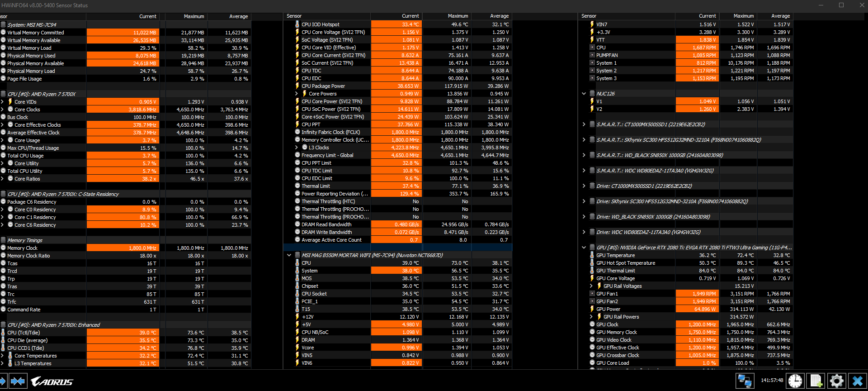Collapse the GPU [#0] NVIDIA GeForce RTX 2080 Ti group

(584, 248)
